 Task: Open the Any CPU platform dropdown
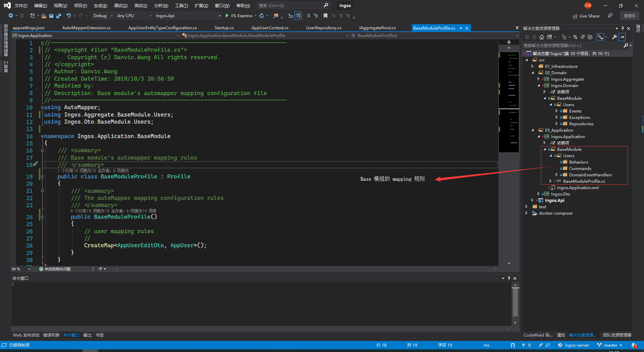pos(134,16)
